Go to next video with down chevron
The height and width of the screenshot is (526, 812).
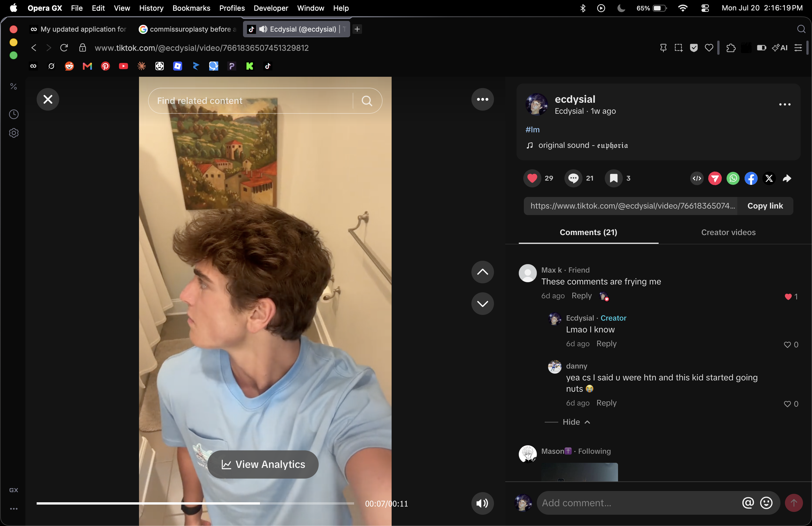[x=482, y=304]
